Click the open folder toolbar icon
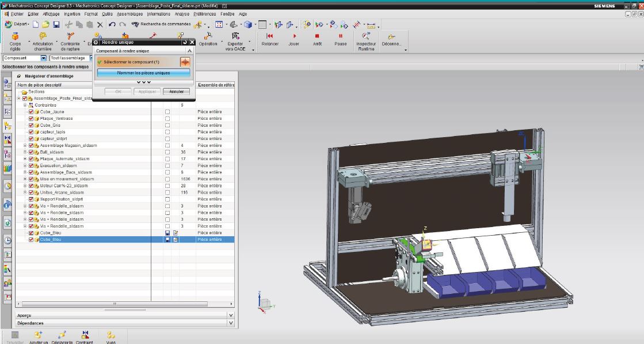644x344 pixels. 45,25
